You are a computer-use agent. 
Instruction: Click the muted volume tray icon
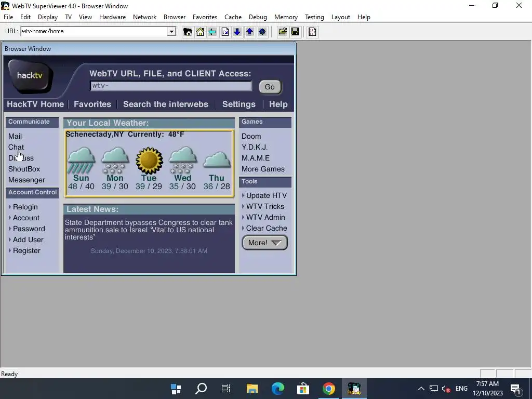[x=446, y=389]
